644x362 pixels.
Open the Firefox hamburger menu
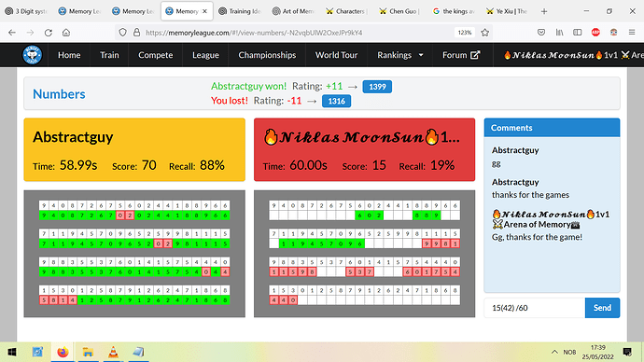632,33
